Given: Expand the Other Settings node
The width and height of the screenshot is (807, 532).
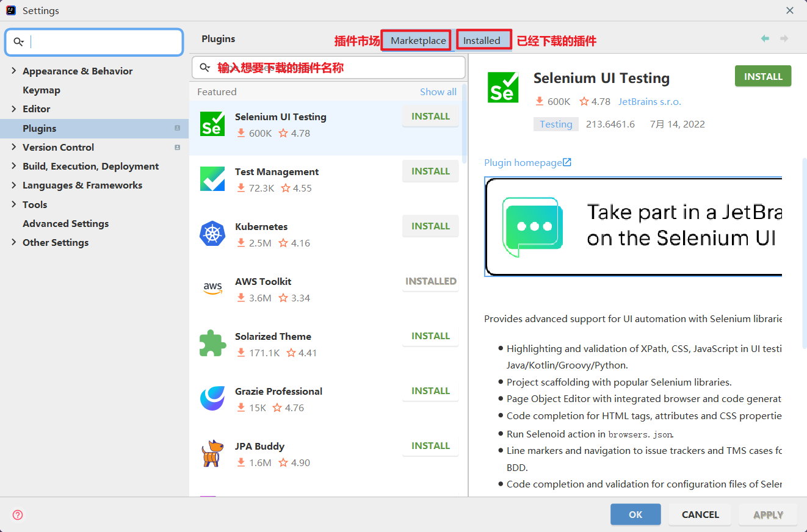Looking at the screenshot, I should (x=14, y=242).
